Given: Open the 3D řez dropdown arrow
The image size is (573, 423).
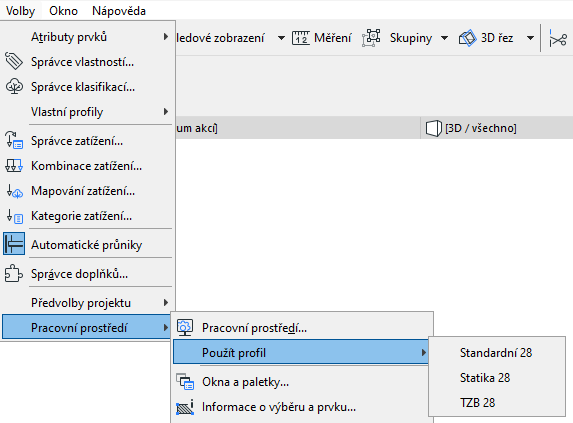Looking at the screenshot, I should pos(530,38).
